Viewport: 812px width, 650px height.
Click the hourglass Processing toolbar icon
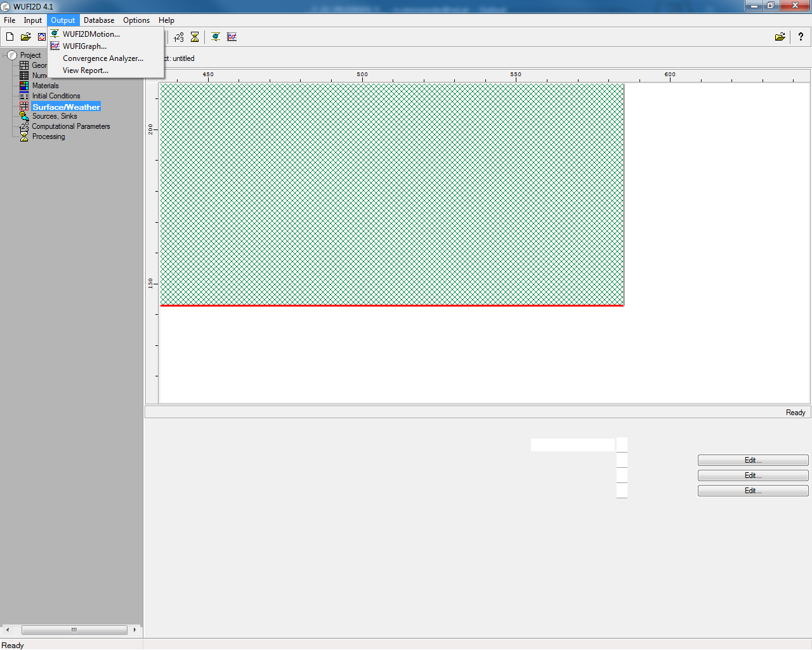[x=195, y=37]
